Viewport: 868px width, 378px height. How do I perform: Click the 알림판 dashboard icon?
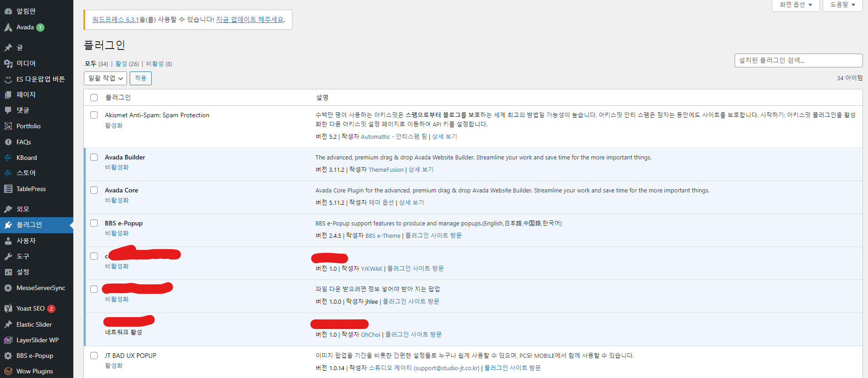tap(8, 11)
